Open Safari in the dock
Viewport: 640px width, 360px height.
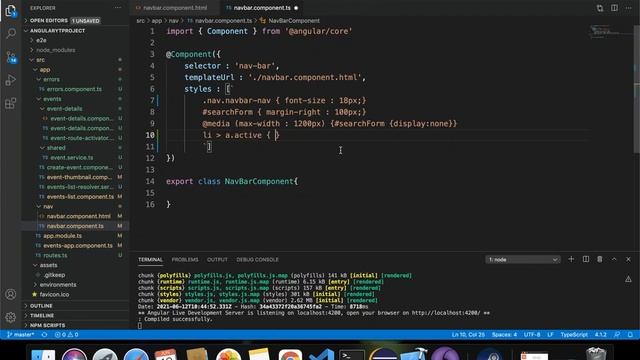point(136,354)
